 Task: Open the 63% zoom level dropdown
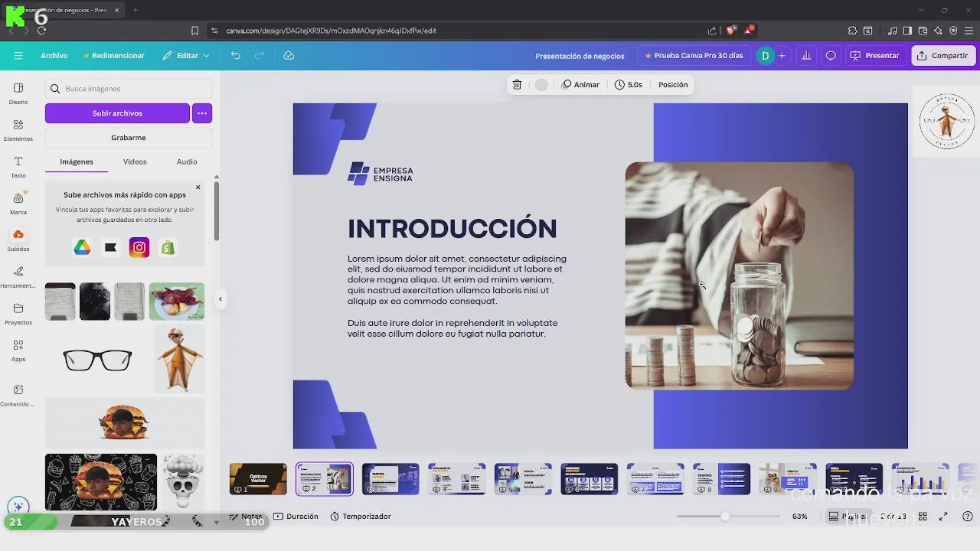[x=800, y=517]
